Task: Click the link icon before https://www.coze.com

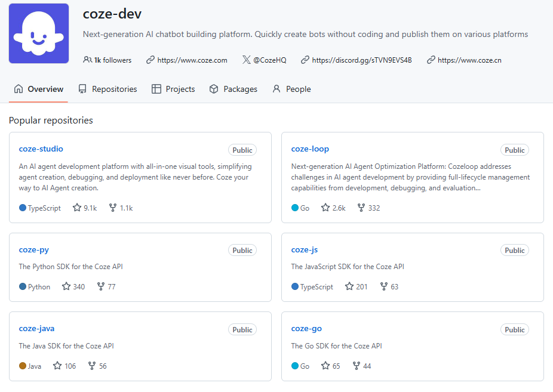Action: 149,60
